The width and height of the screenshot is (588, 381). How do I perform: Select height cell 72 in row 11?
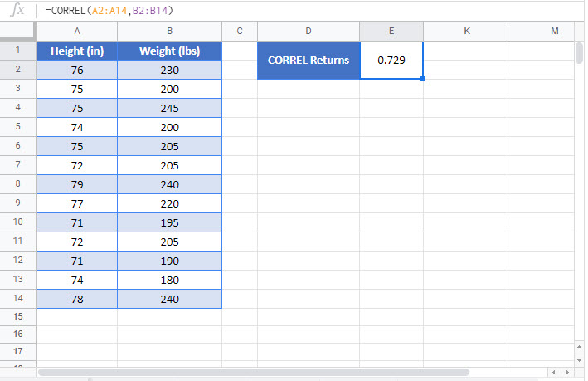(x=77, y=242)
